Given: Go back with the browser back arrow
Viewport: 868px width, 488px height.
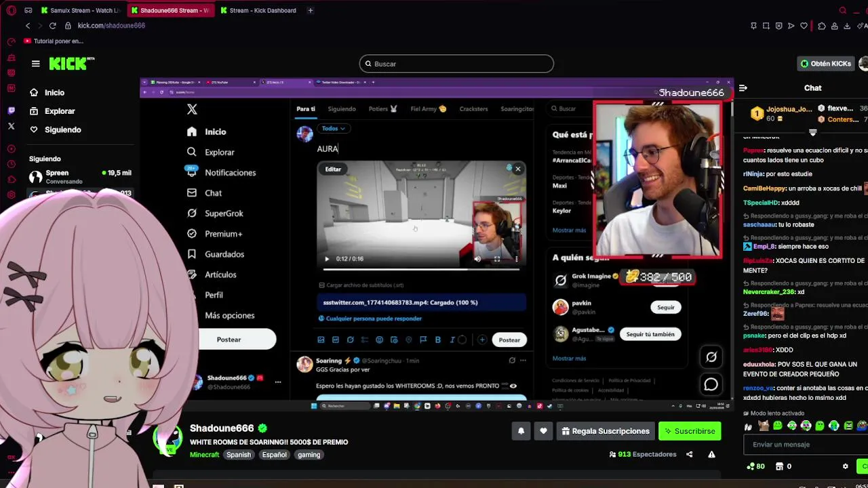Looking at the screenshot, I should (x=28, y=26).
